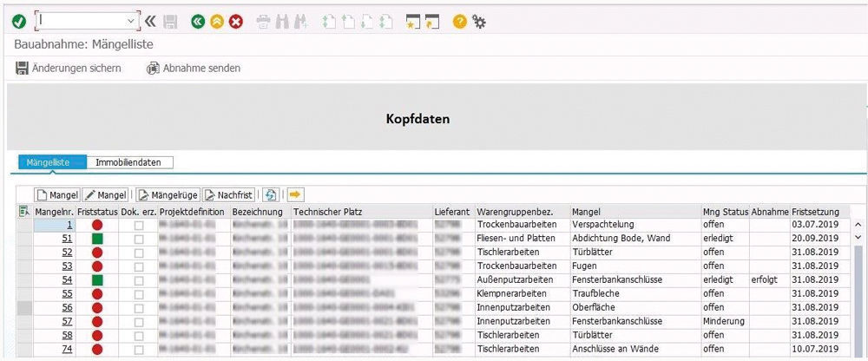Click the Änderungen sichern button

coord(69,68)
